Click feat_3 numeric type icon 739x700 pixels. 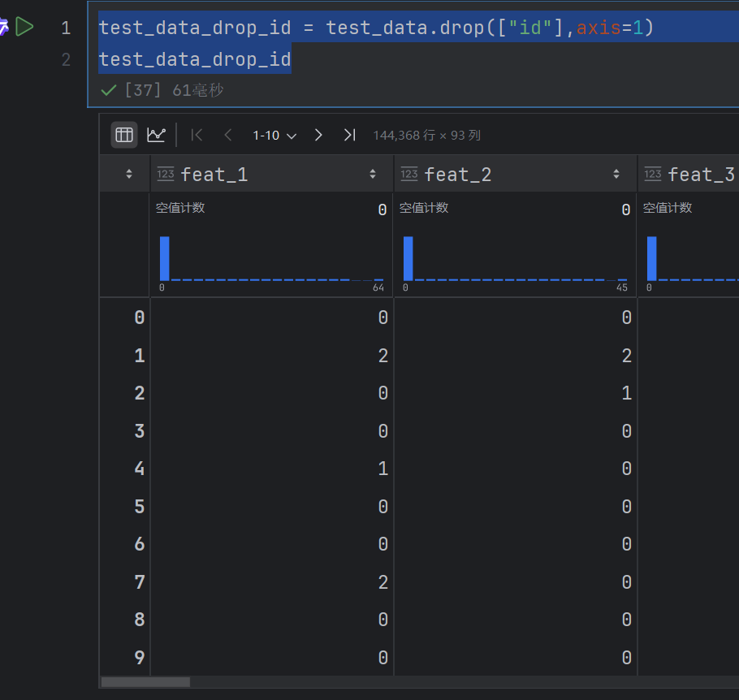[653, 174]
